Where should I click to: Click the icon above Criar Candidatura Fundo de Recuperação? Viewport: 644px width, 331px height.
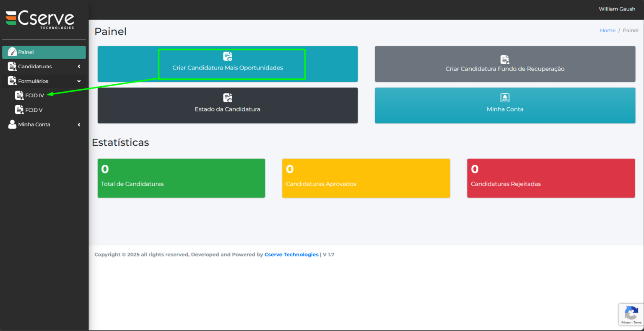click(x=505, y=59)
